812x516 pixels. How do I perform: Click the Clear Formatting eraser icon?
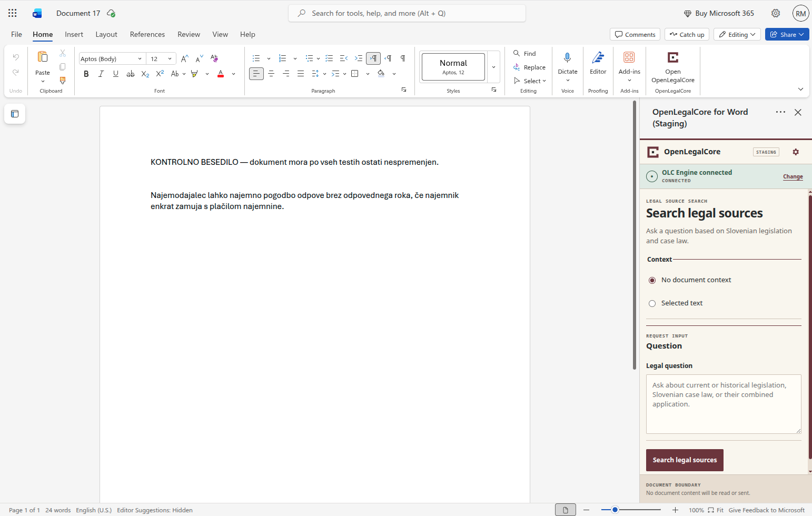click(x=214, y=58)
